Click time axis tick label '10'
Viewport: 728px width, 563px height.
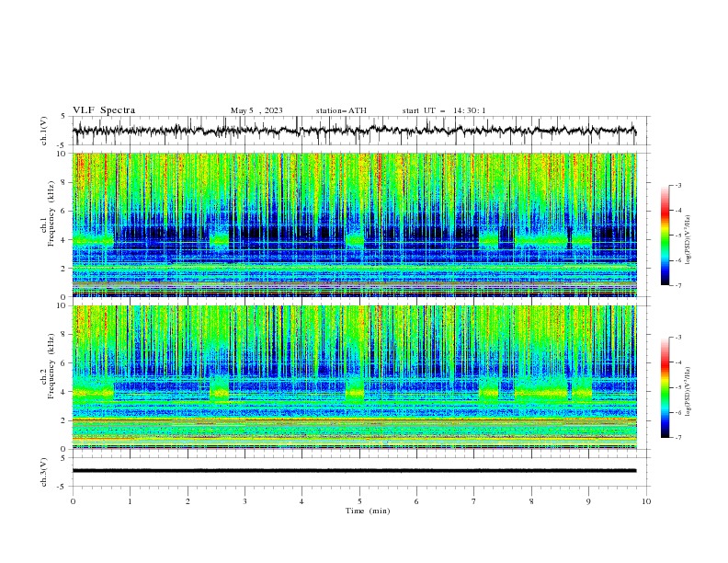(x=646, y=501)
